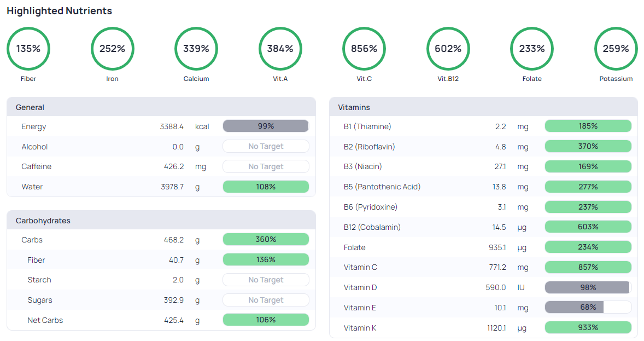Click the Vitamin K 933% bar
644x341 pixels.
[x=588, y=328]
